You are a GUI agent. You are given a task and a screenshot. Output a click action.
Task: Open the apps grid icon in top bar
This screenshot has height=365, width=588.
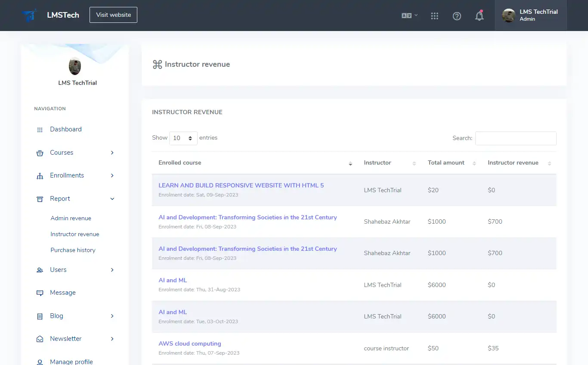[434, 16]
